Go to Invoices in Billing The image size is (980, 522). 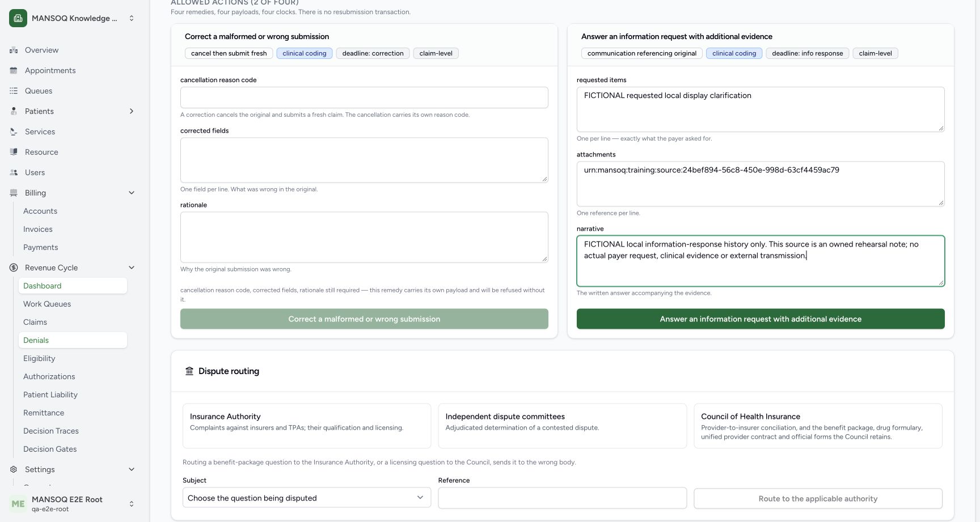point(38,229)
